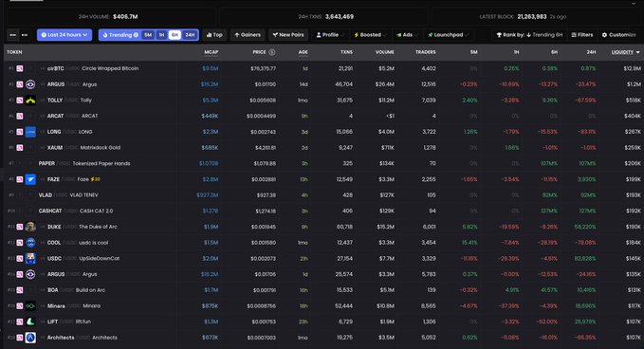Click the Architects token logo
The image size is (644, 349).
tap(30, 338)
